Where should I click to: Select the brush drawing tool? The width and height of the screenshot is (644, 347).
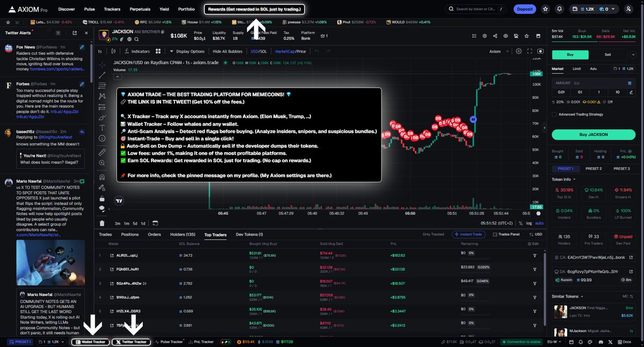click(x=102, y=117)
